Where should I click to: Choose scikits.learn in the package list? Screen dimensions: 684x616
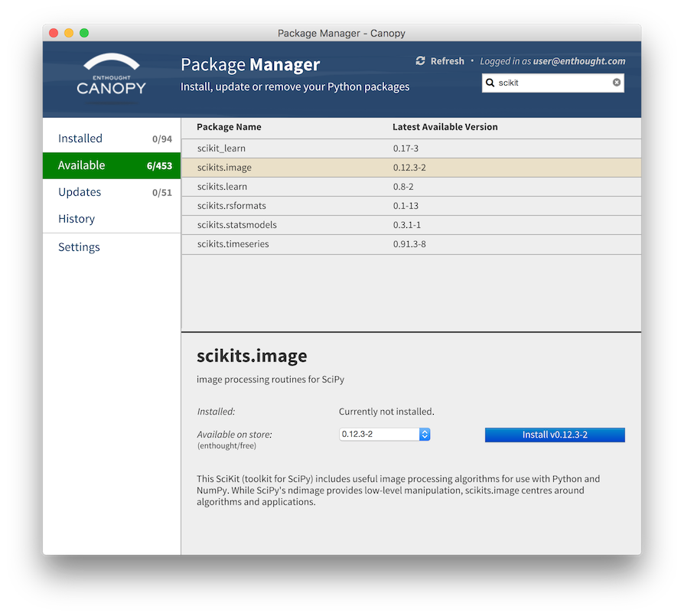(x=411, y=187)
